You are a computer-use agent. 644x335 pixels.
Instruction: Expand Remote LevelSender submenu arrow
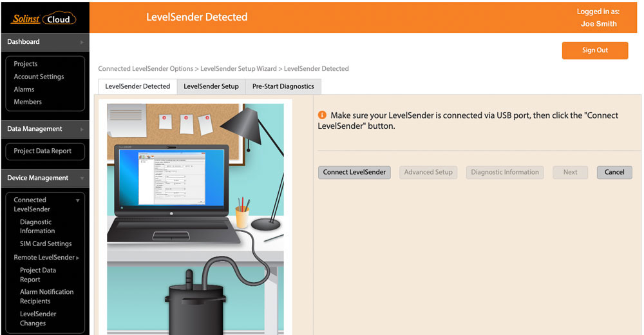click(78, 258)
